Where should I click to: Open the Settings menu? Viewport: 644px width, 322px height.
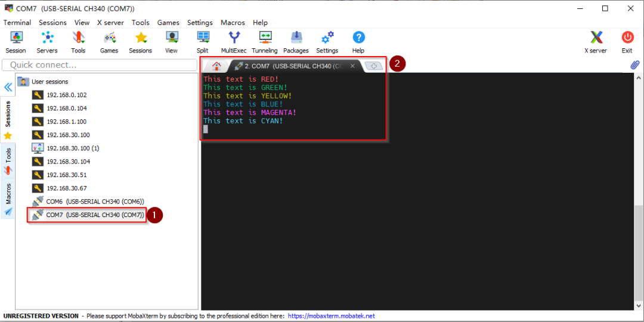point(200,23)
